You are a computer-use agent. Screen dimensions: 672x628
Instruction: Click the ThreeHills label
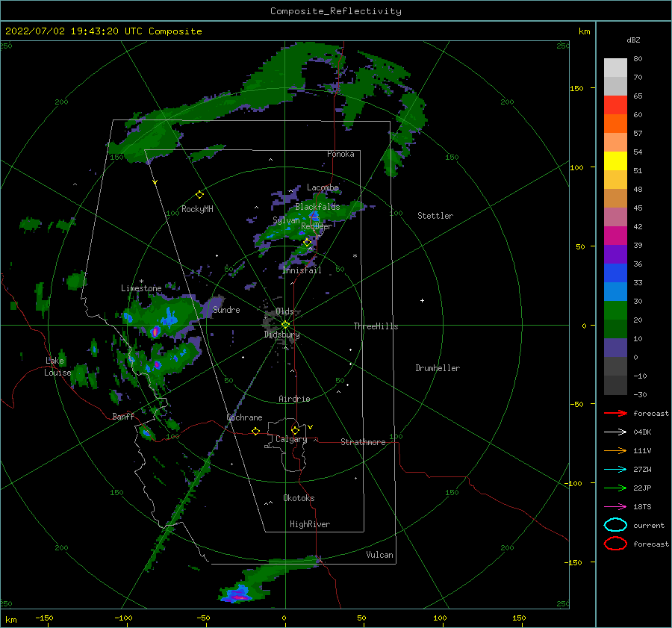[376, 326]
